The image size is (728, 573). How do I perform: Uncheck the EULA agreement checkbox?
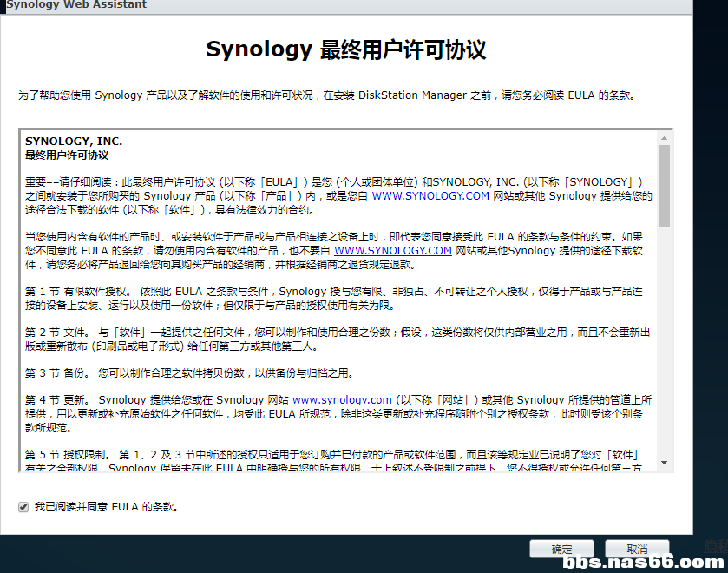[23, 507]
